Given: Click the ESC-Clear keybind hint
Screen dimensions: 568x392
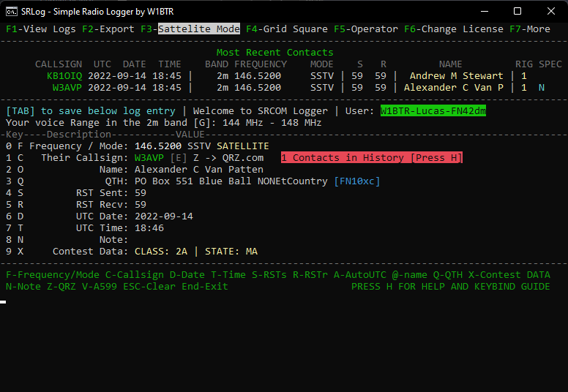Looking at the screenshot, I should tap(149, 286).
